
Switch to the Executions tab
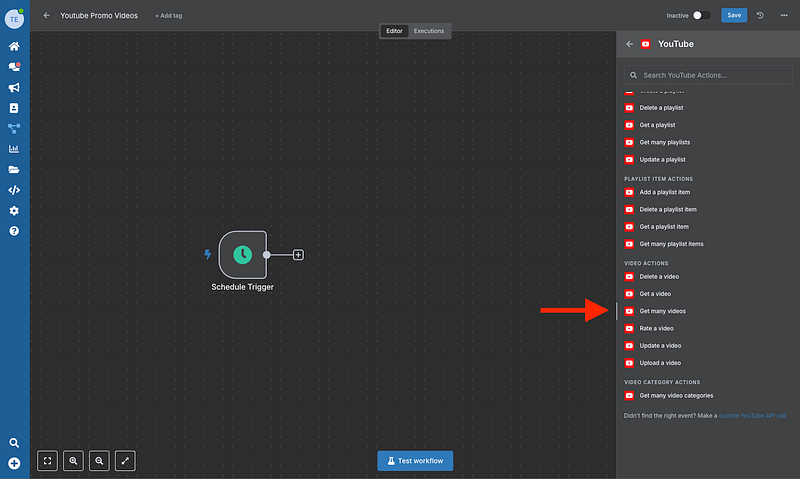(429, 31)
